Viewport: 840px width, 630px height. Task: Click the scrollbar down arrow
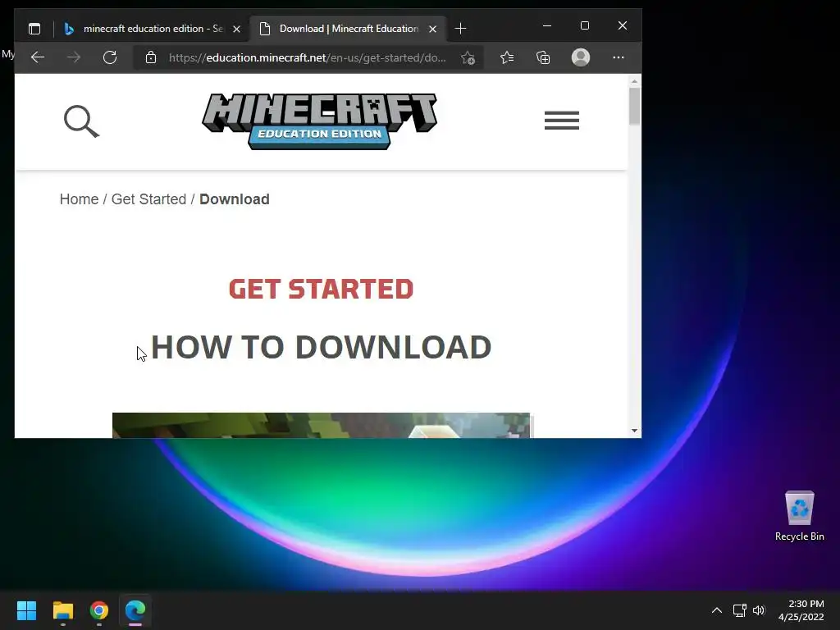click(634, 431)
